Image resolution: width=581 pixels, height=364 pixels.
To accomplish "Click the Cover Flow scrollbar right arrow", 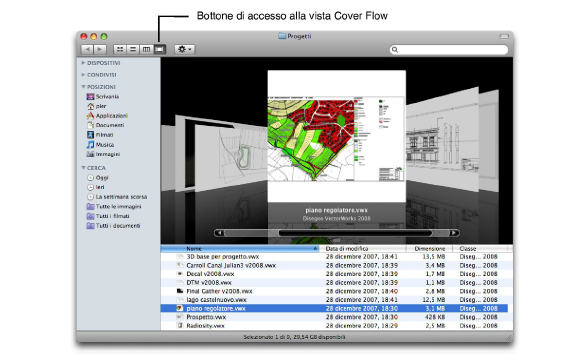I will coord(454,233).
